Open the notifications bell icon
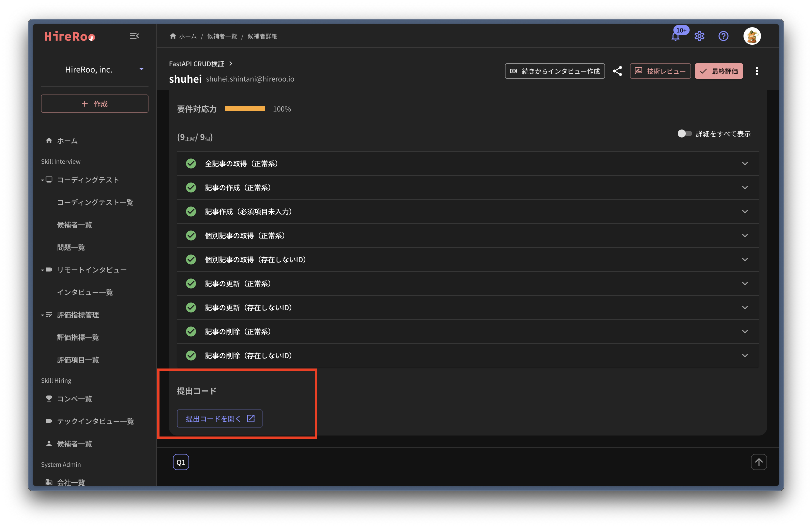The height and width of the screenshot is (528, 812). pyautogui.click(x=675, y=36)
